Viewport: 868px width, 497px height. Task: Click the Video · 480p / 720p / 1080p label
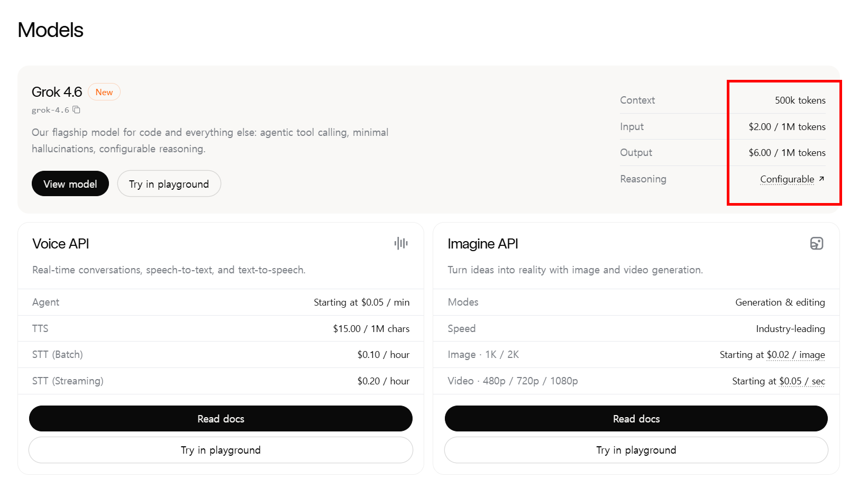tap(513, 381)
